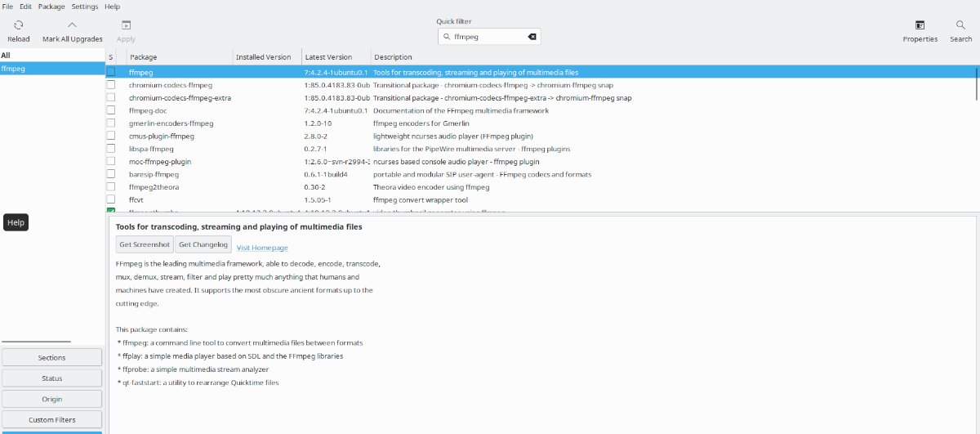Click version 1.2.0-10 of gmerlin-encoders-ffmpeg
The height and width of the screenshot is (434, 980).
click(318, 123)
